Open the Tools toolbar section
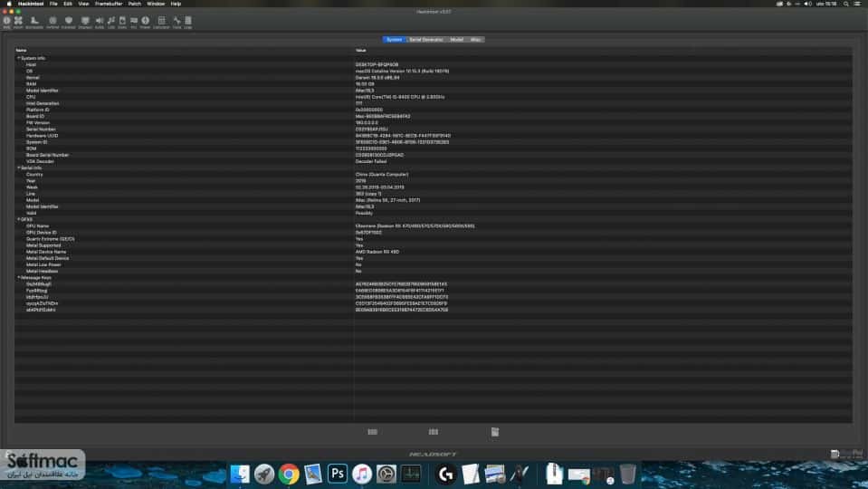 click(176, 22)
